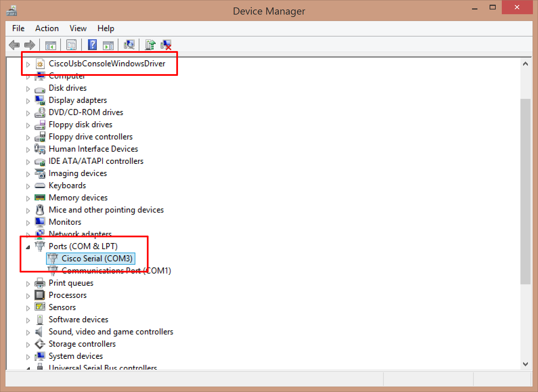538x392 pixels.
Task: Click the Sensors icon
Action: coord(40,307)
